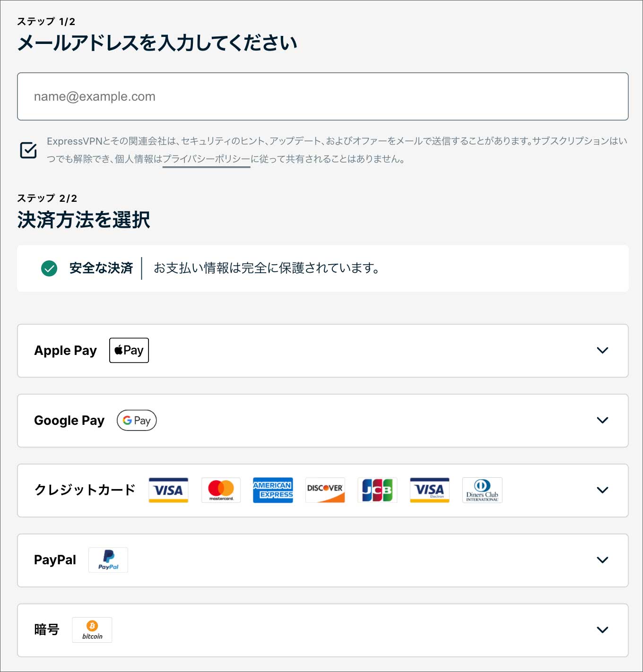643x672 pixels.
Task: Click the green secure payment checkmark
Action: [49, 268]
